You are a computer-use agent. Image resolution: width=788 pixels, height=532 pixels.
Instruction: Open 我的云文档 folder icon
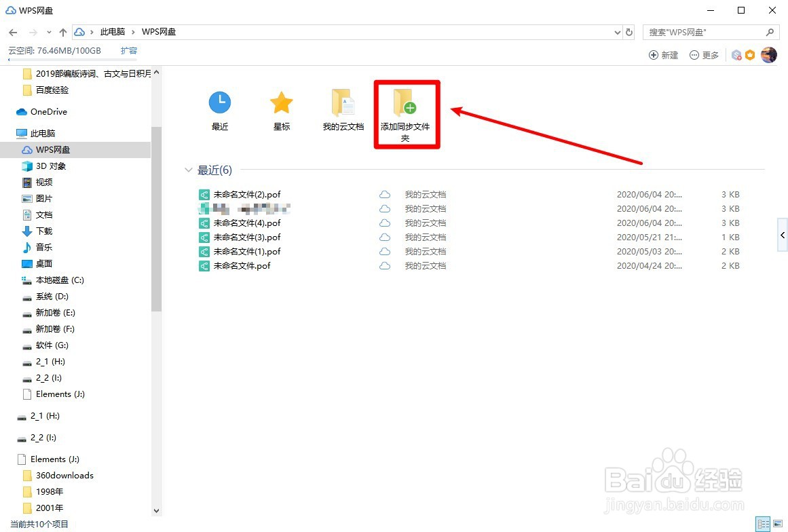click(343, 102)
